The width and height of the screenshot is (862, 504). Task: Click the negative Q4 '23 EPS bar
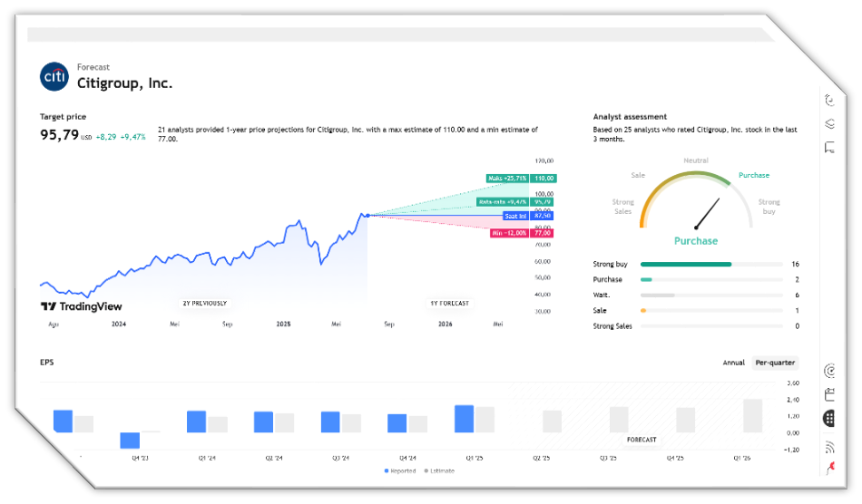click(x=130, y=441)
